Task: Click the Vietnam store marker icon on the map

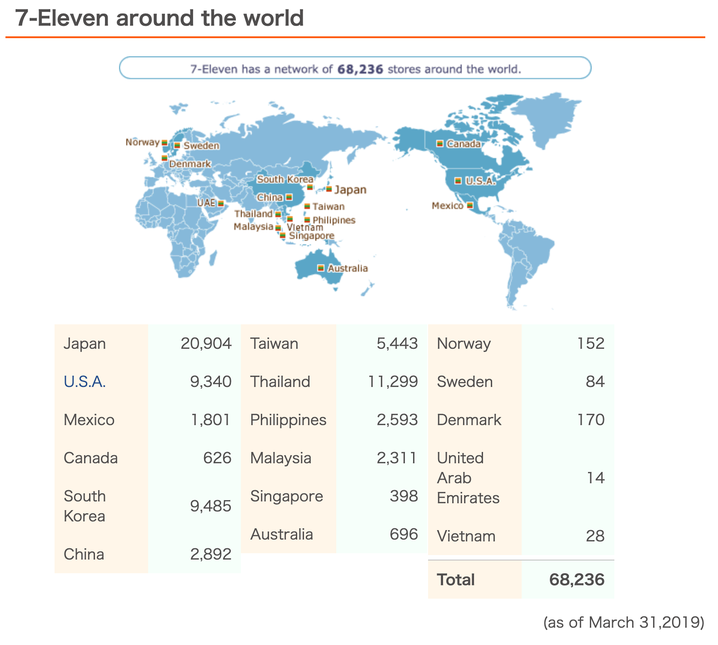Action: pyautogui.click(x=289, y=219)
